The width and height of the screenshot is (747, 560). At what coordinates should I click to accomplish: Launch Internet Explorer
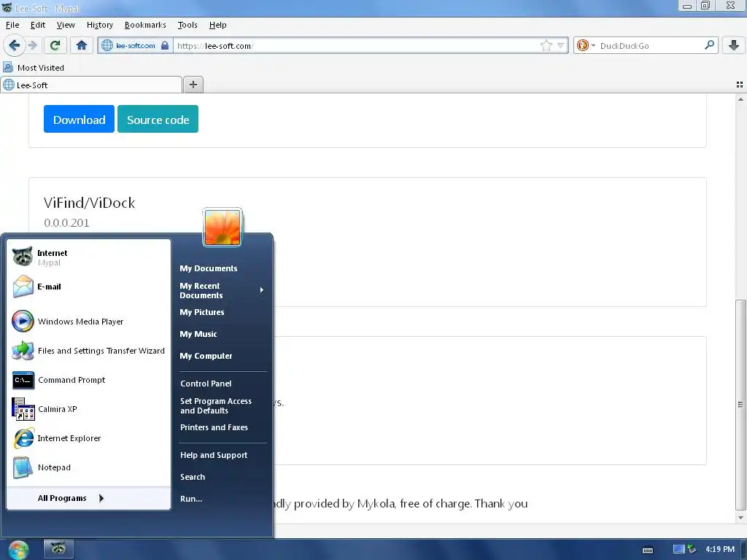pyautogui.click(x=88, y=438)
